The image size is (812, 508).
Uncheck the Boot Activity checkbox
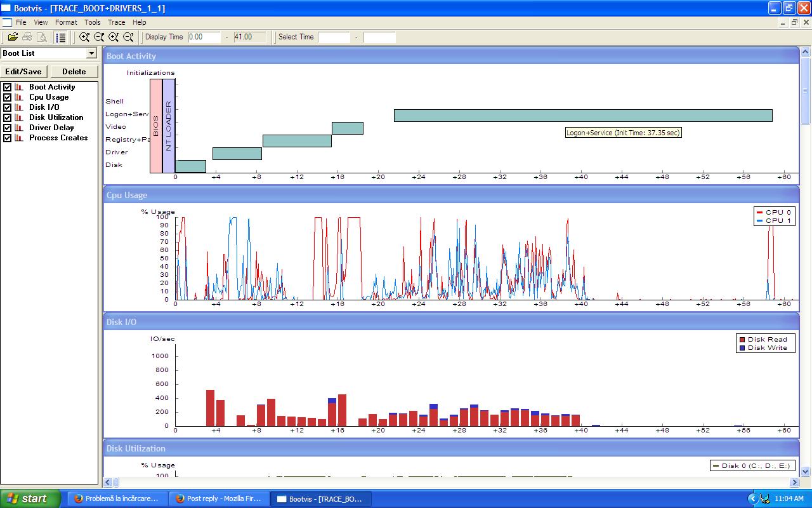pyautogui.click(x=8, y=87)
